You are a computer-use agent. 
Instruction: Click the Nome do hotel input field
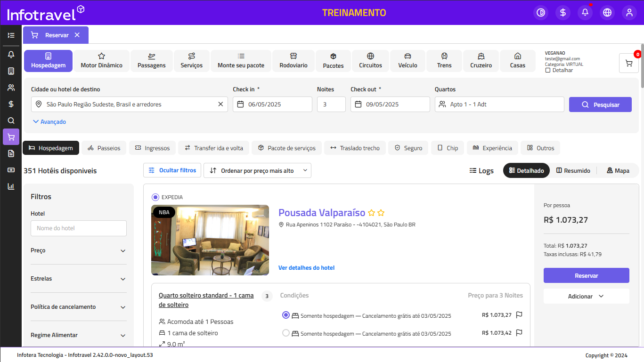(x=79, y=228)
